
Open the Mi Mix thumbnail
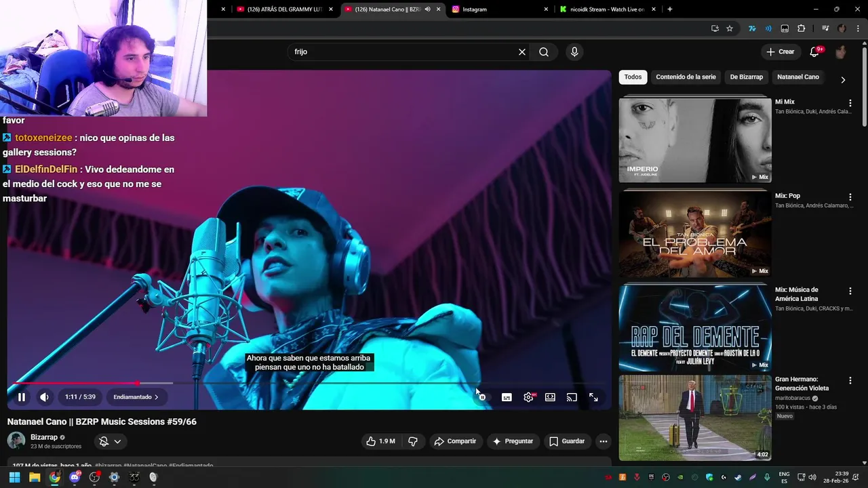coord(695,140)
